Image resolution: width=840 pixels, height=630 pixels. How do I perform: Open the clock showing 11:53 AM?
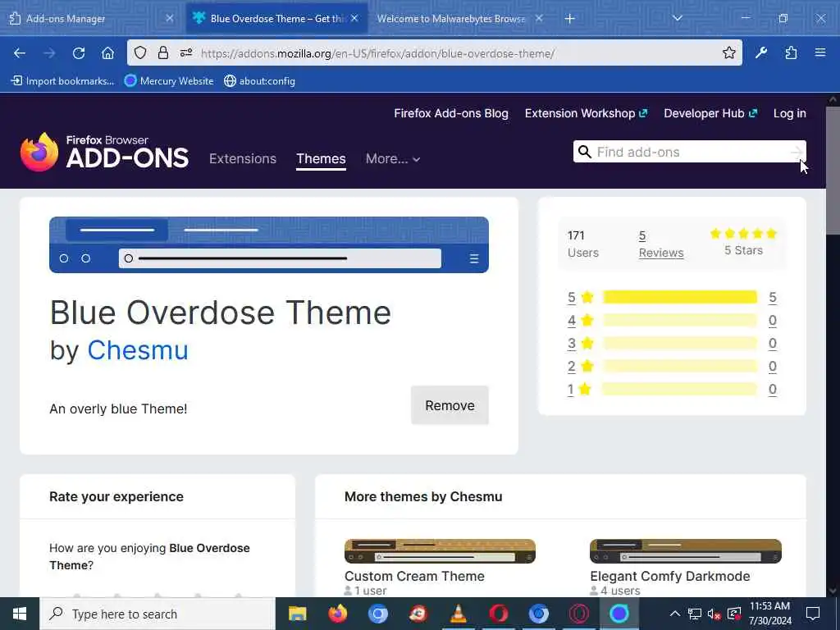[769, 614]
